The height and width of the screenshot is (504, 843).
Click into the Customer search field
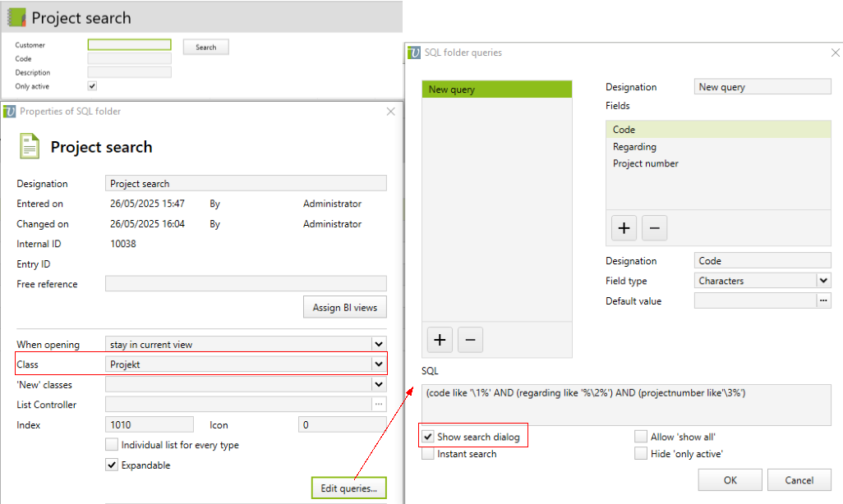129,45
